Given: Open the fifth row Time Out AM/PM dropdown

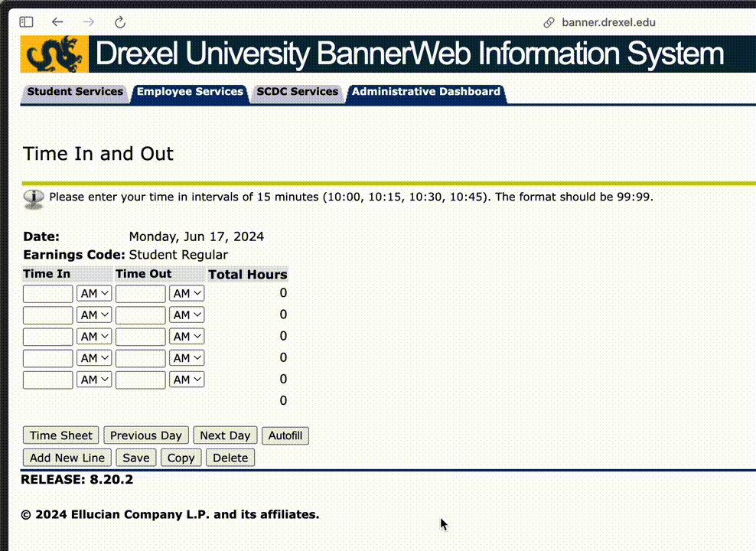Looking at the screenshot, I should (187, 380).
